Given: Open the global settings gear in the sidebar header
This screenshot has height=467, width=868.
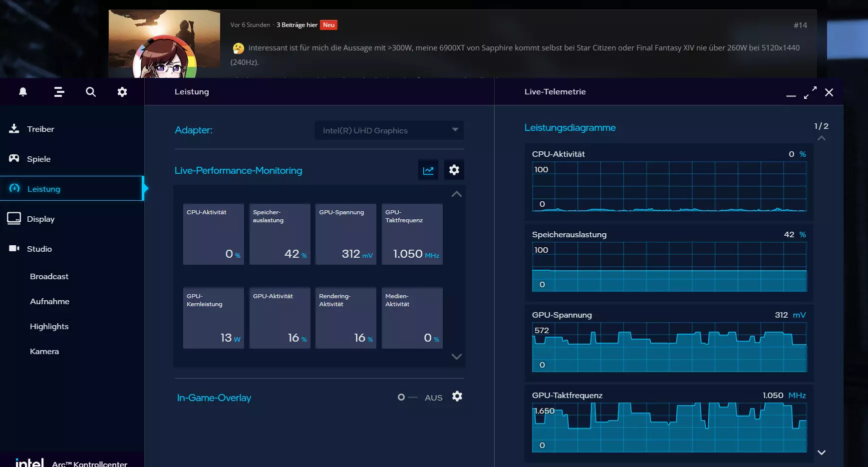Looking at the screenshot, I should (122, 92).
